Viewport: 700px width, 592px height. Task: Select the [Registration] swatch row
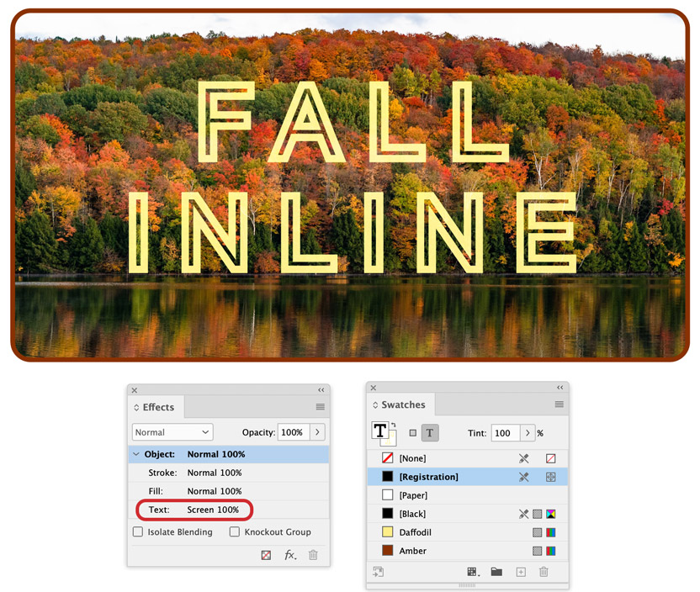467,477
